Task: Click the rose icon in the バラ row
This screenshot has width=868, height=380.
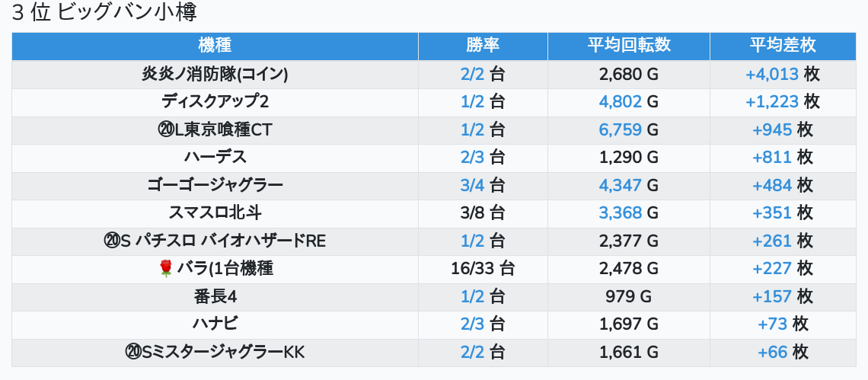Action: point(165,270)
